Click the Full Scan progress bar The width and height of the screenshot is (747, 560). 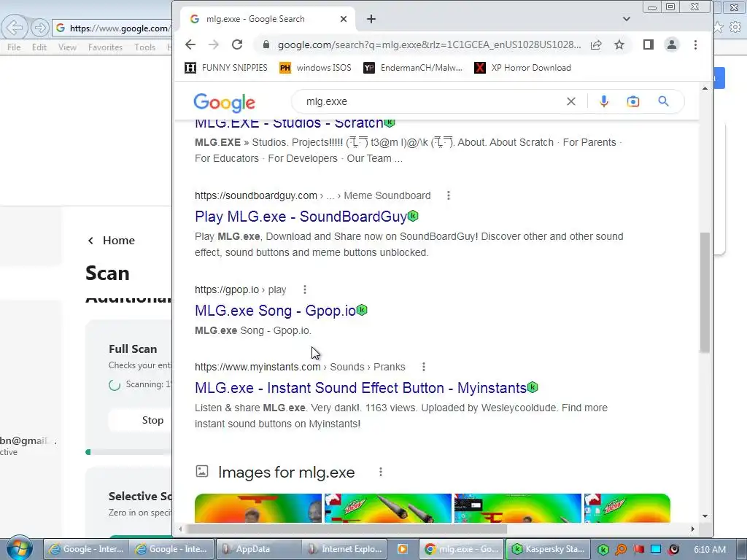128,452
